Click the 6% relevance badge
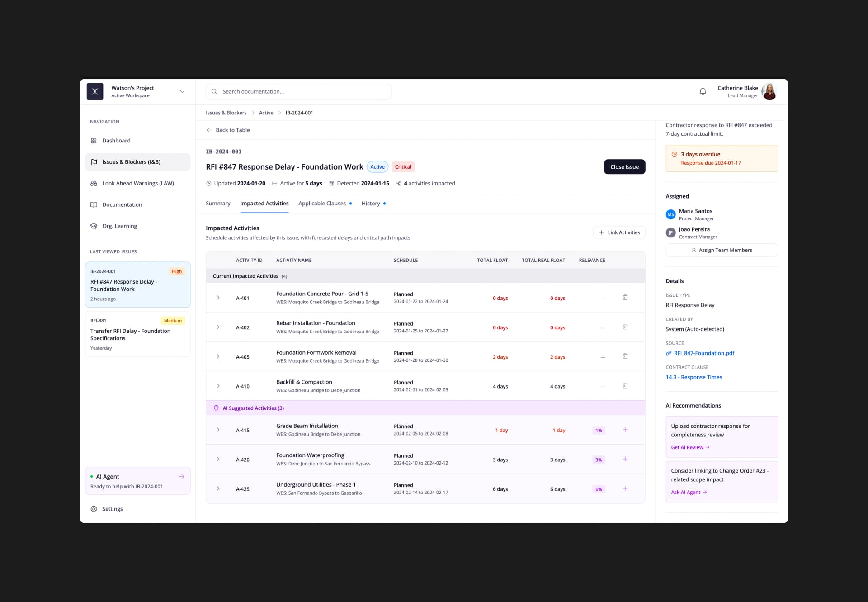The width and height of the screenshot is (868, 602). click(599, 489)
